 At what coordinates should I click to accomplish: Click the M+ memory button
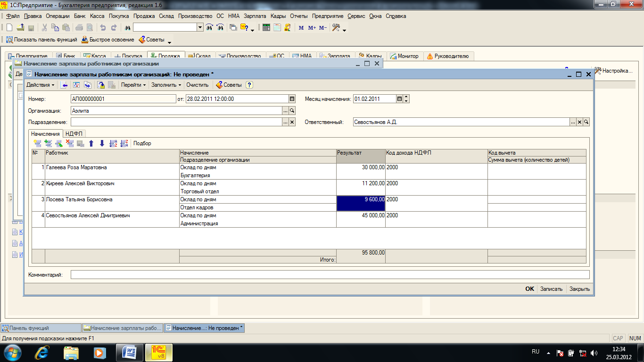click(312, 28)
